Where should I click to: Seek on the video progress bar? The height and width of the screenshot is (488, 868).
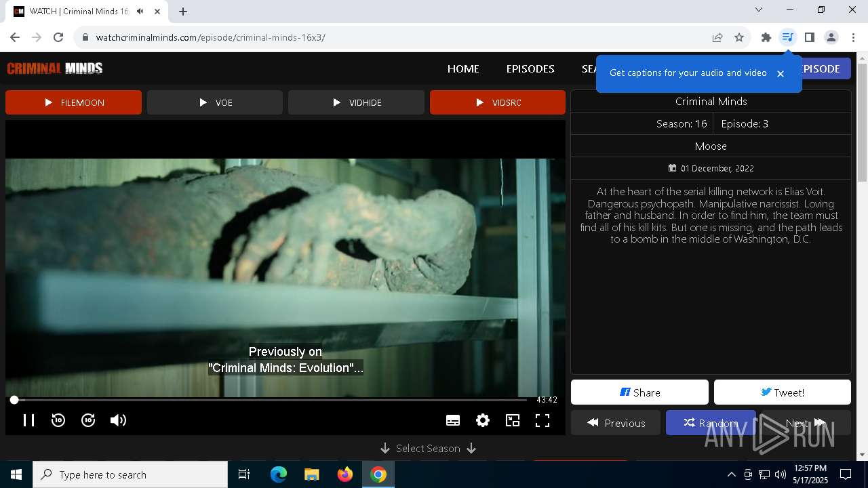tap(270, 400)
